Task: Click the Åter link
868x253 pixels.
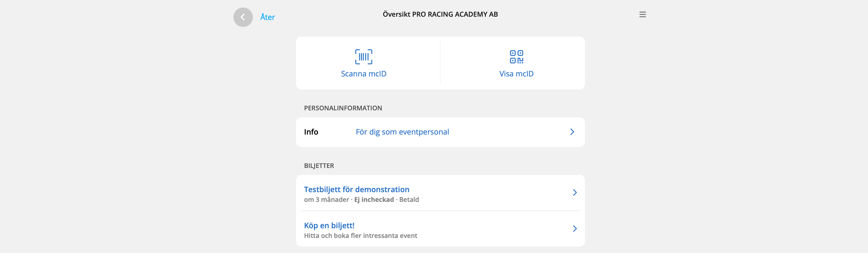Action: (x=267, y=17)
